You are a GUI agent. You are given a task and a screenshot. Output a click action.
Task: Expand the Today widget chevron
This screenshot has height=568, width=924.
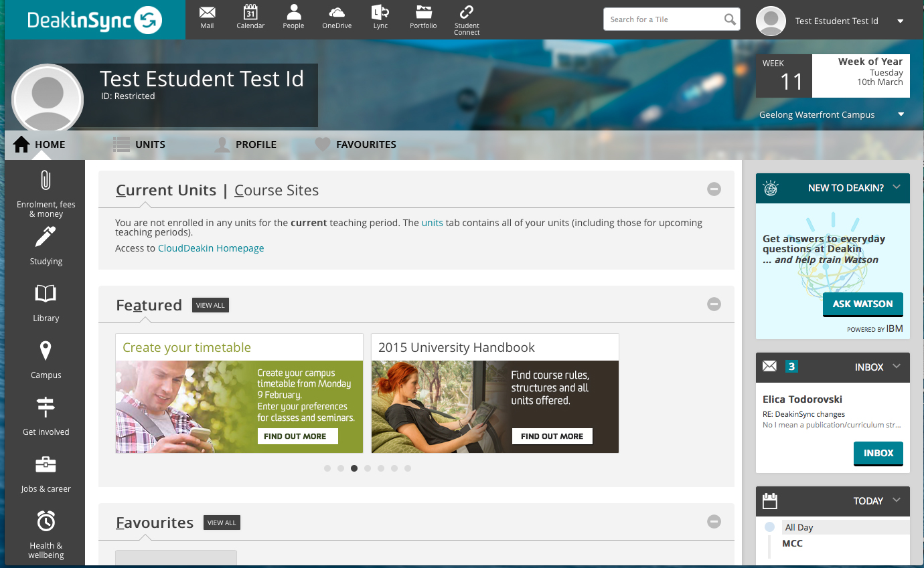(897, 500)
